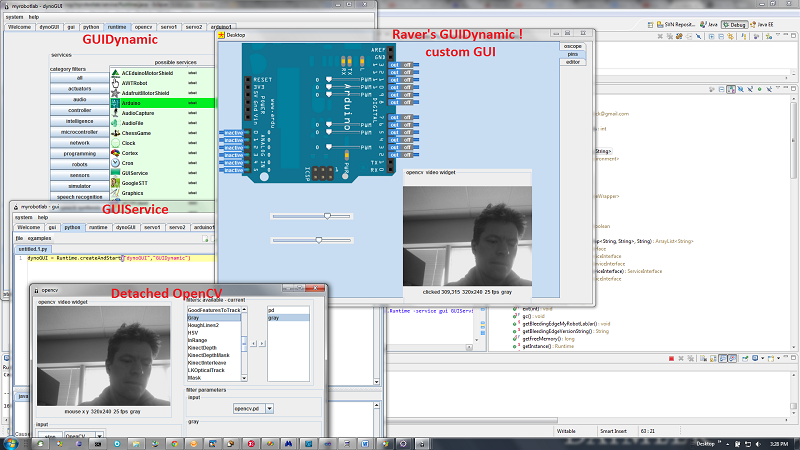Toggle the off button for digital pin 13
This screenshot has width=800, height=450.
pos(407,65)
